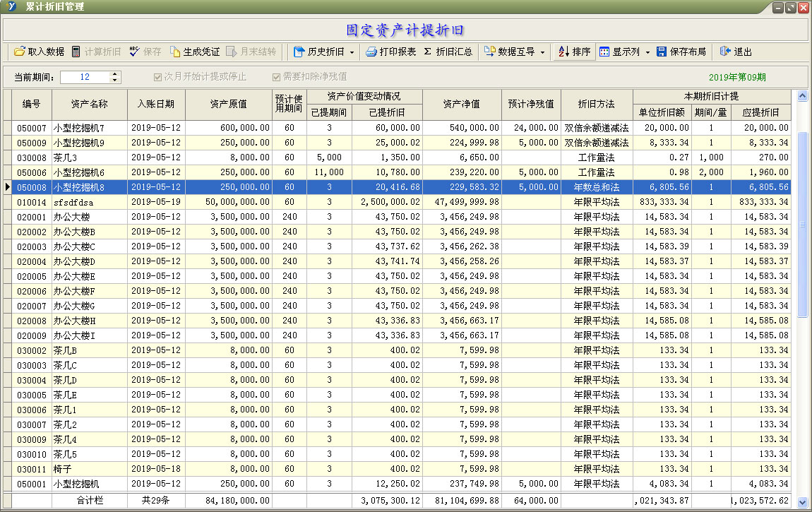Click the 月末结转 icon
Viewport: 812px width, 512px height.
pos(231,52)
